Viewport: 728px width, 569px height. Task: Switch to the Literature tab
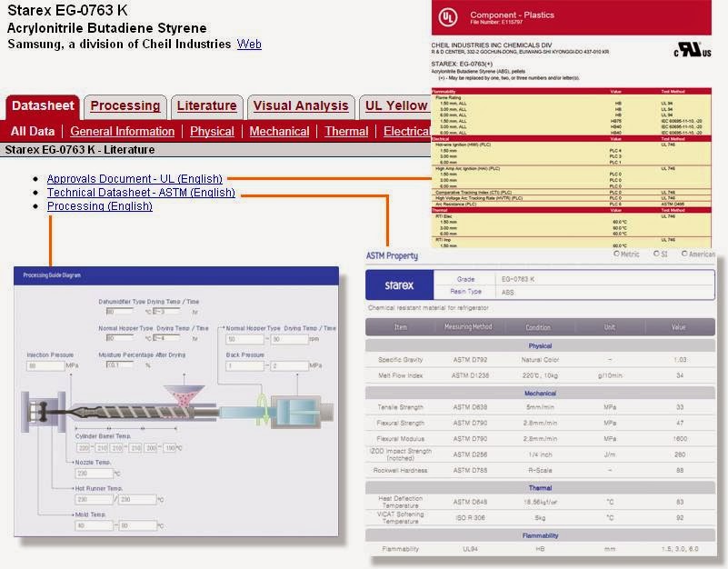(206, 106)
